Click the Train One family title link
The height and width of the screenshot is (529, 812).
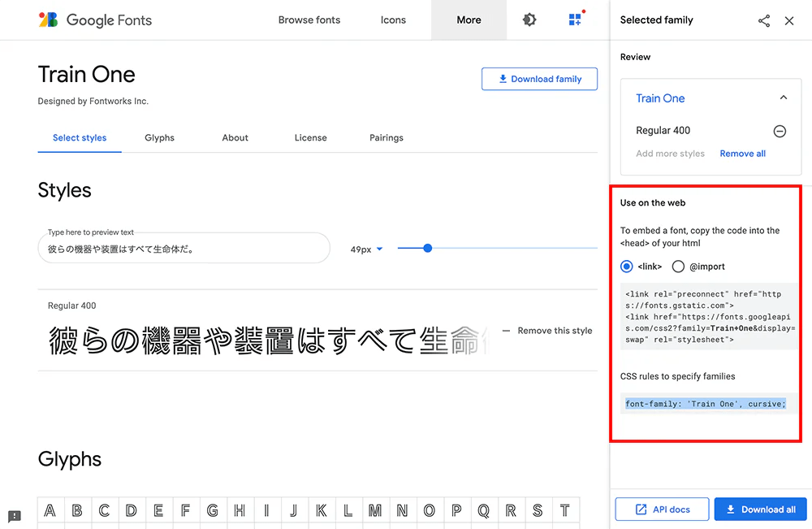[x=660, y=98]
